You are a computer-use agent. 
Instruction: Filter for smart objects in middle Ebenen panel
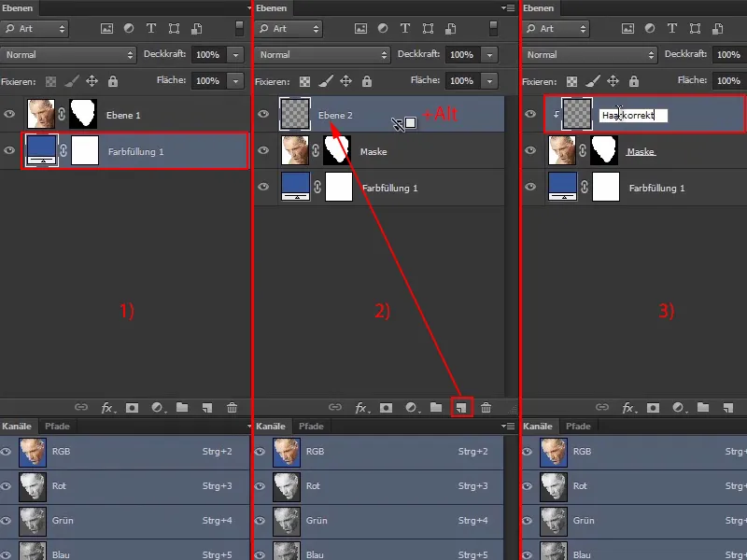click(x=451, y=29)
